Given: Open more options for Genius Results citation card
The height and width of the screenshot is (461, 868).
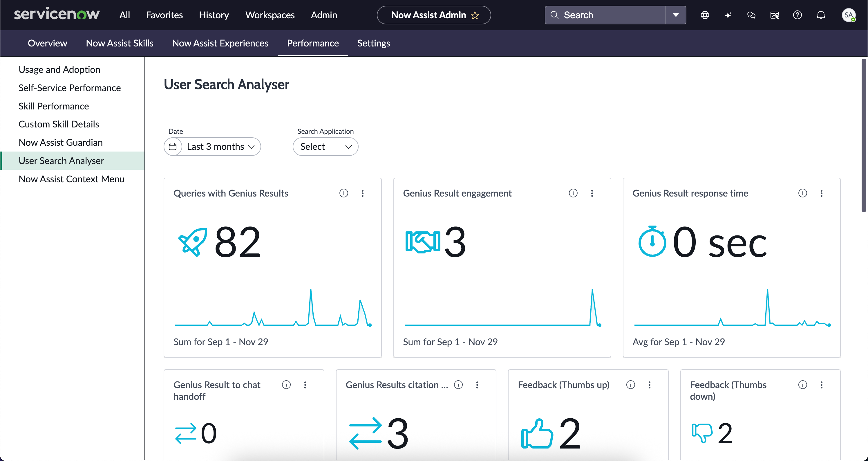Looking at the screenshot, I should pos(477,385).
